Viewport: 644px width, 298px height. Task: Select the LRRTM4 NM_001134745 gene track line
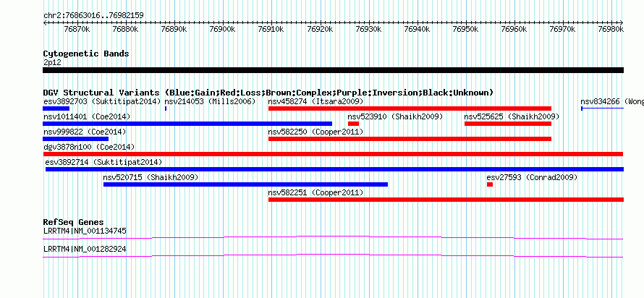point(333,237)
